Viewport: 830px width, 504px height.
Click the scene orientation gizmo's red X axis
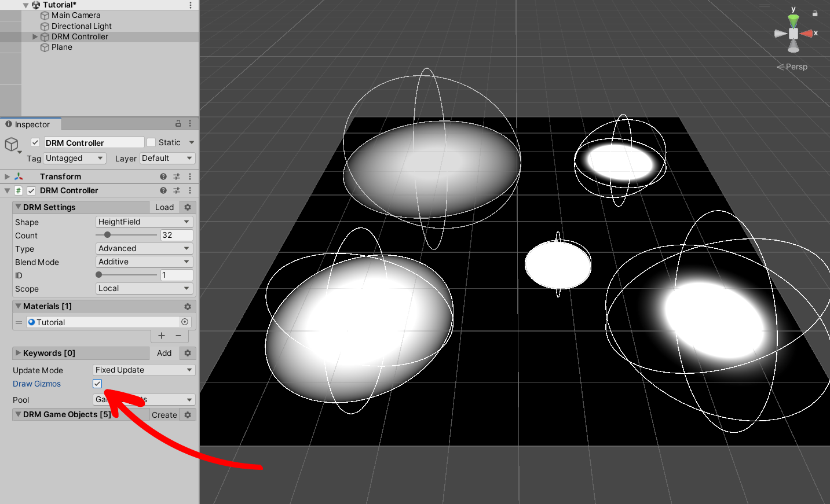(807, 34)
